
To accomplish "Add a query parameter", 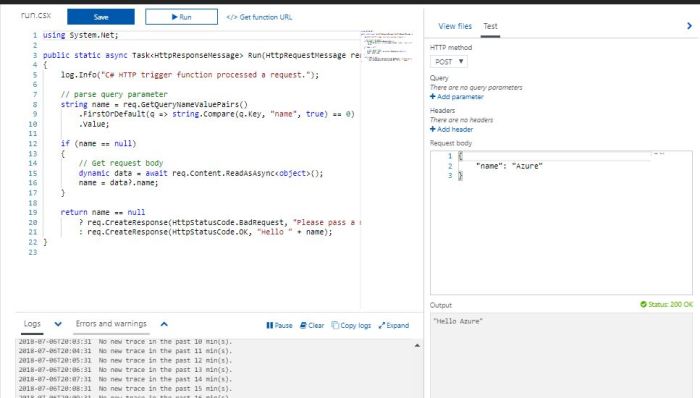I will pyautogui.click(x=456, y=97).
